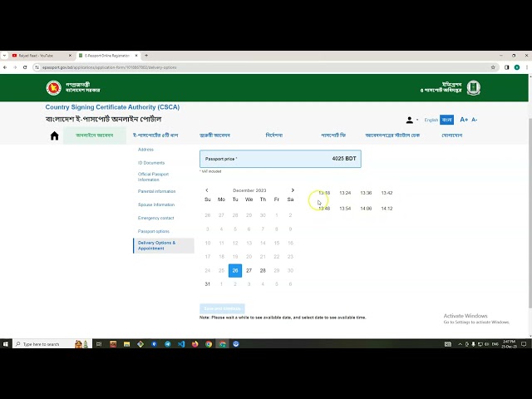Select December 27 in the calendar
Viewport: 532px width, 399px height.
(x=249, y=270)
